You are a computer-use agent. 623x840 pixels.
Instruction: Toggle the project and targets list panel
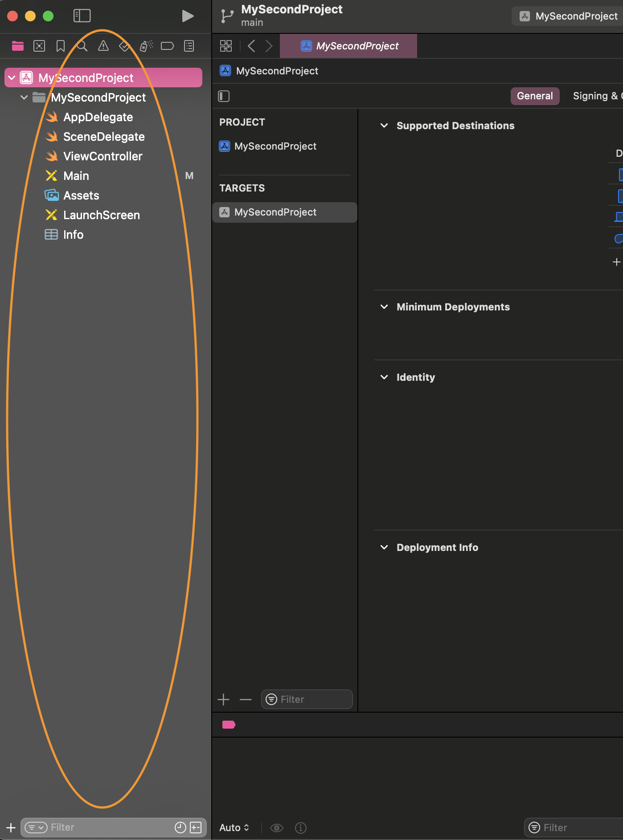[224, 96]
